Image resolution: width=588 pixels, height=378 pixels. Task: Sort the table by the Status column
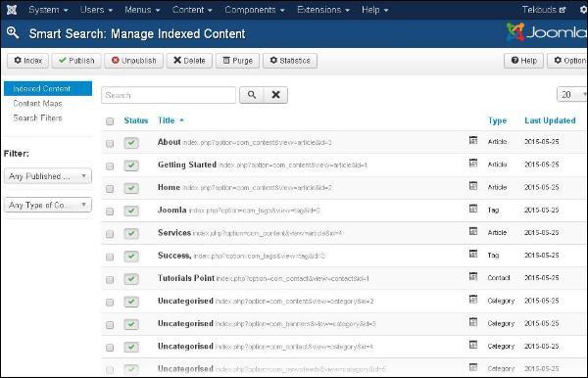(136, 120)
